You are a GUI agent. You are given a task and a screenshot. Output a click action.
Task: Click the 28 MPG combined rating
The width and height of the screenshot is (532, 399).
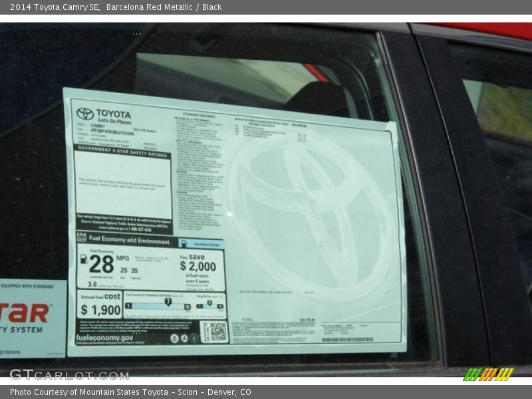(x=101, y=264)
